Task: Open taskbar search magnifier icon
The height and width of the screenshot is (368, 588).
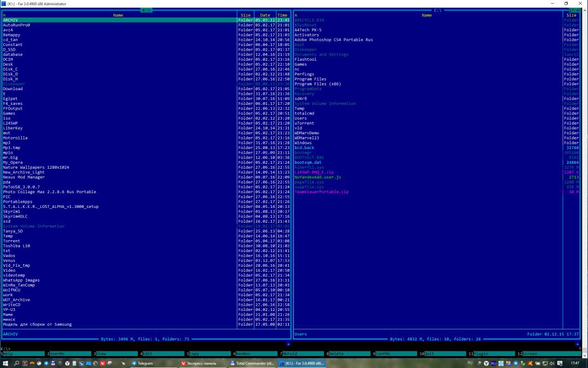Action: 17,363
